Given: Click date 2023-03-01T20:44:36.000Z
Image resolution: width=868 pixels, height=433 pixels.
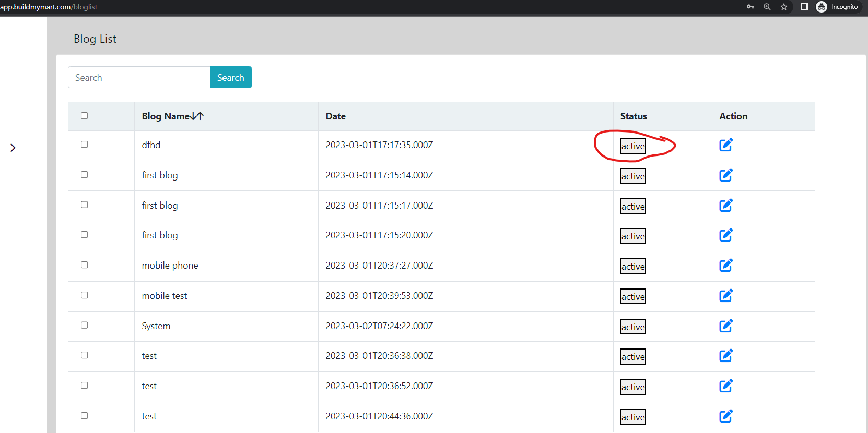Looking at the screenshot, I should coord(379,416).
